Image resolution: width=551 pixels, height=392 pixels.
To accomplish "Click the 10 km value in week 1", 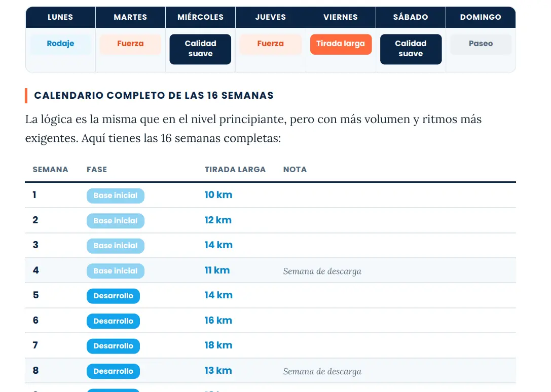I will [218, 195].
